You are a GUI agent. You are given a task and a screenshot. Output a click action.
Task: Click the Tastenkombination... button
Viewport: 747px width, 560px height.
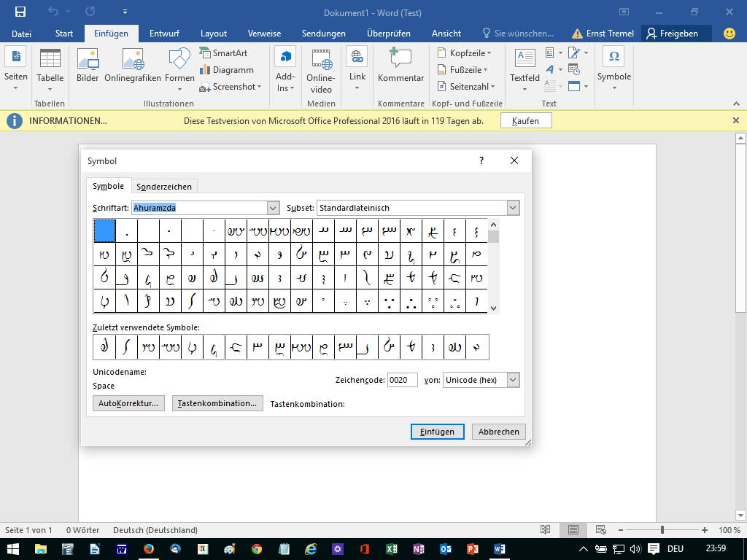click(x=217, y=403)
